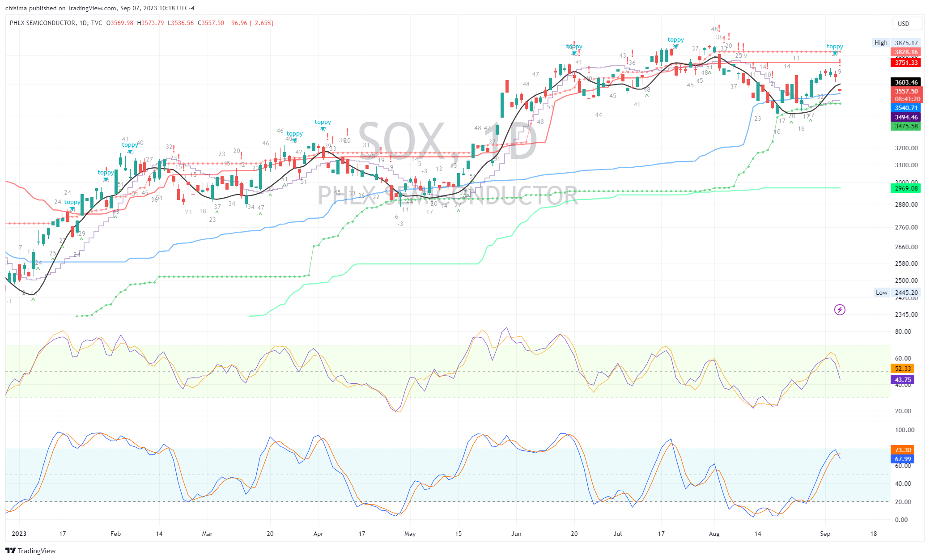
Task: Click the current price 3557.50 label
Action: (906, 91)
